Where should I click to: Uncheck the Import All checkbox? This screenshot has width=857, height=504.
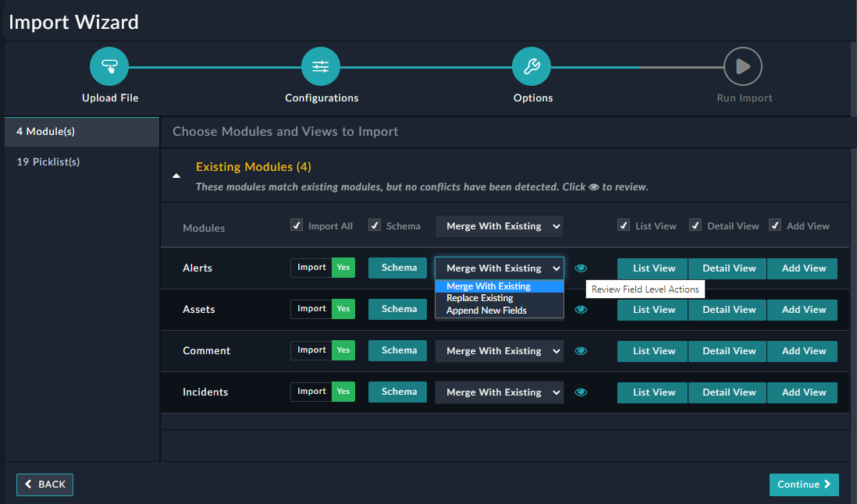(x=297, y=225)
